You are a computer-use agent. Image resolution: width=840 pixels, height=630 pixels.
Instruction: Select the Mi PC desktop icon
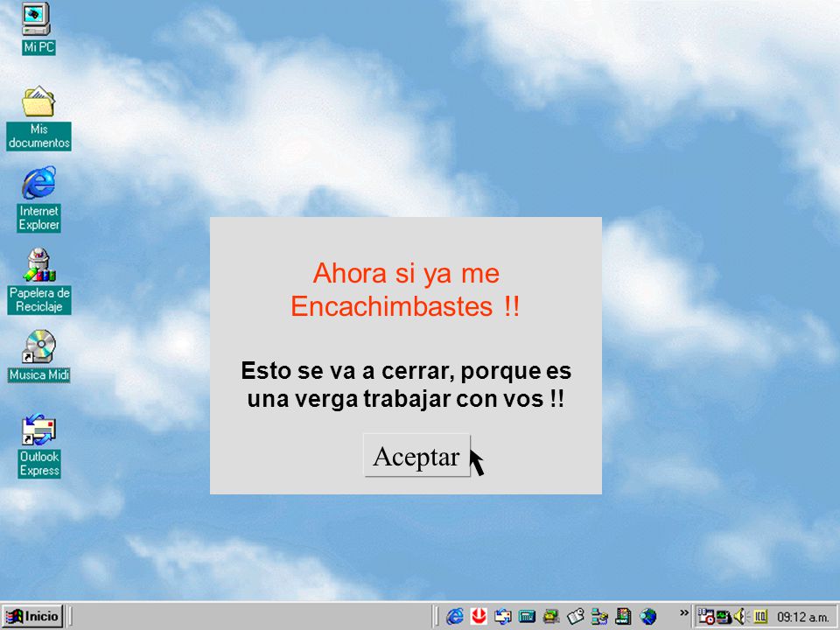click(38, 28)
